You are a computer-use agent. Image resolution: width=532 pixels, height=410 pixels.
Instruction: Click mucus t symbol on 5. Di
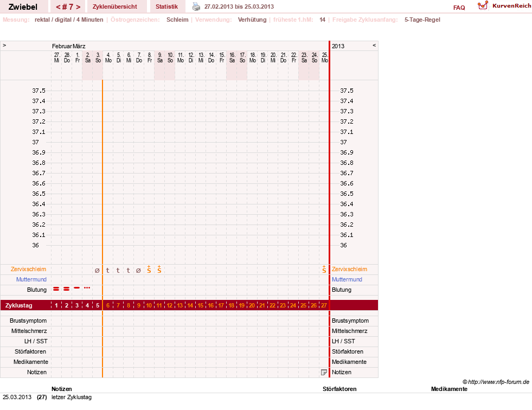pos(118,270)
